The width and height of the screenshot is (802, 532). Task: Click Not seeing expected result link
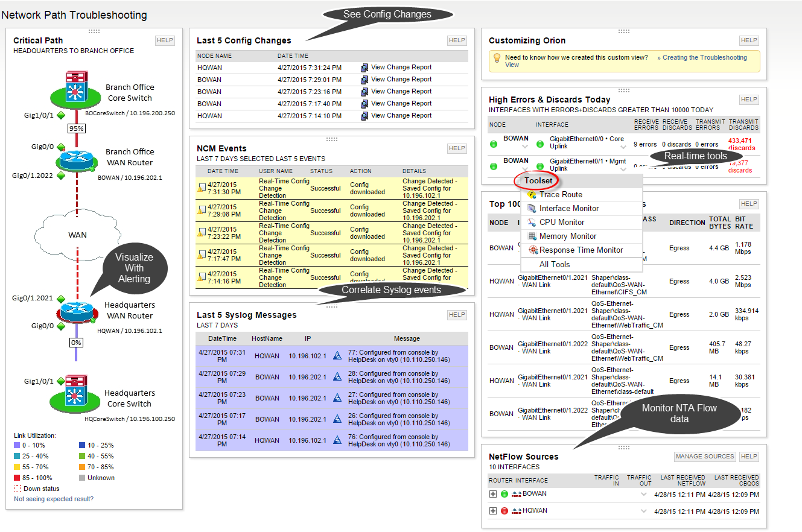tap(54, 499)
